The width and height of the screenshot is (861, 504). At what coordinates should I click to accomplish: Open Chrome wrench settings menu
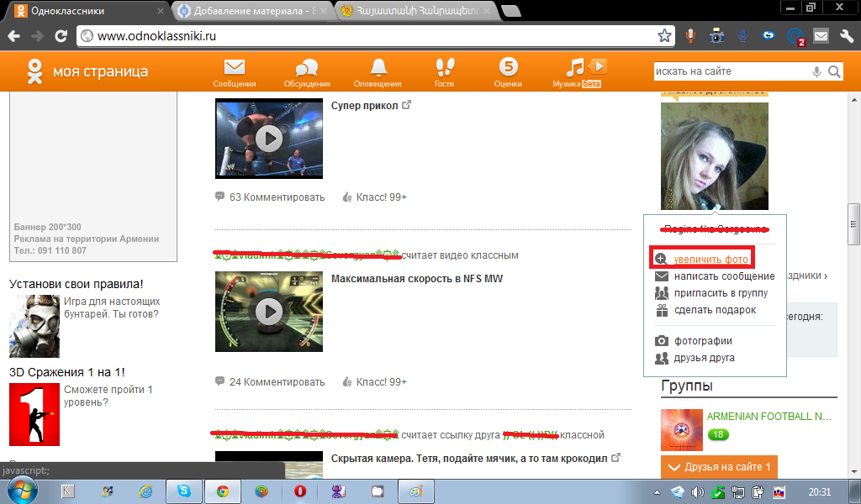coord(846,36)
